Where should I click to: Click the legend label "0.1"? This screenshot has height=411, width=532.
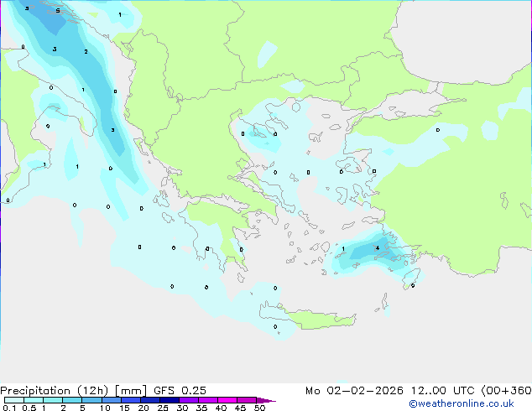point(9,408)
